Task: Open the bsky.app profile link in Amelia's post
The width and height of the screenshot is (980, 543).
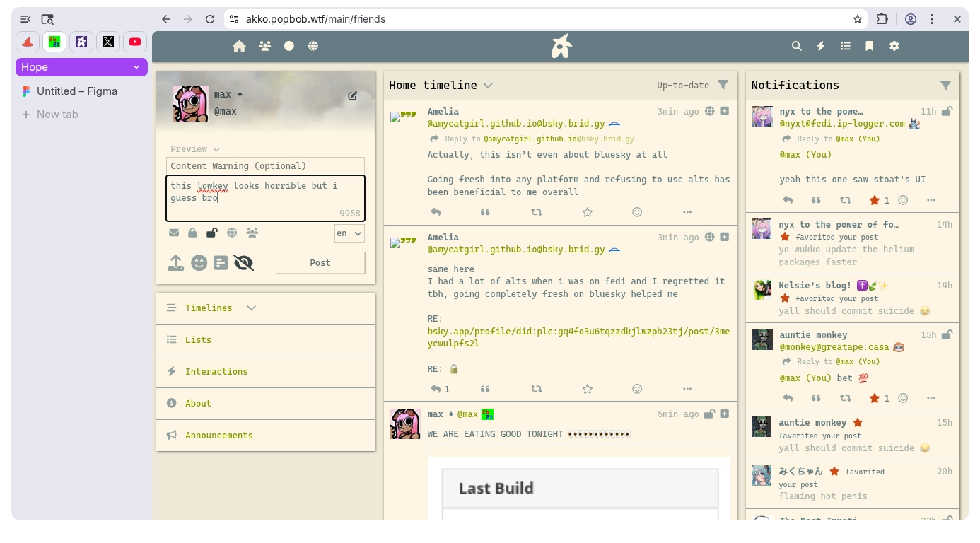Action: click(578, 337)
